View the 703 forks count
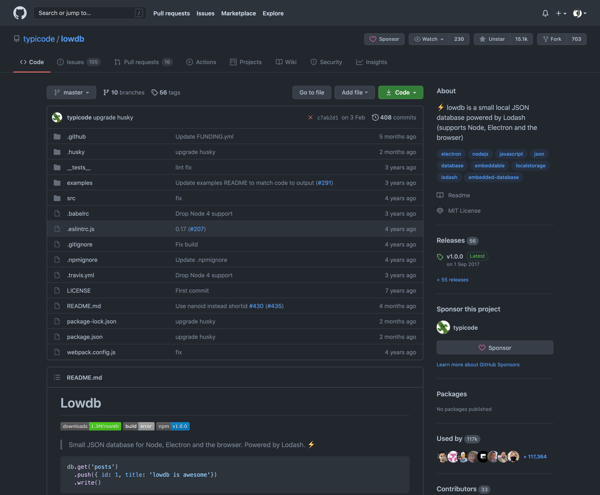The height and width of the screenshot is (495, 600). [576, 39]
